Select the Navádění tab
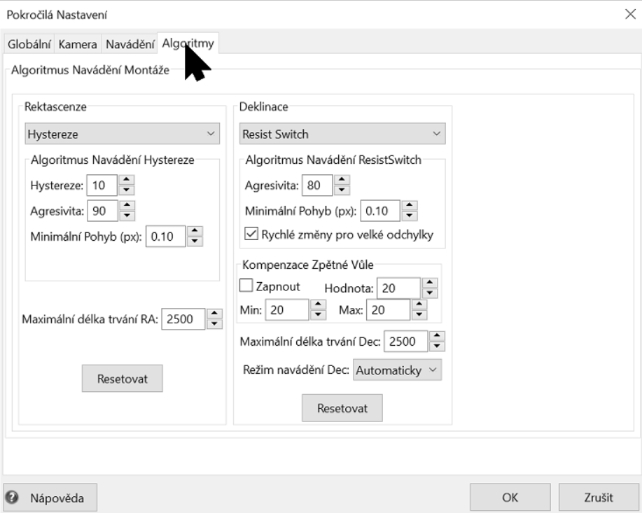Screen dimensions: 642x513 (x=130, y=44)
